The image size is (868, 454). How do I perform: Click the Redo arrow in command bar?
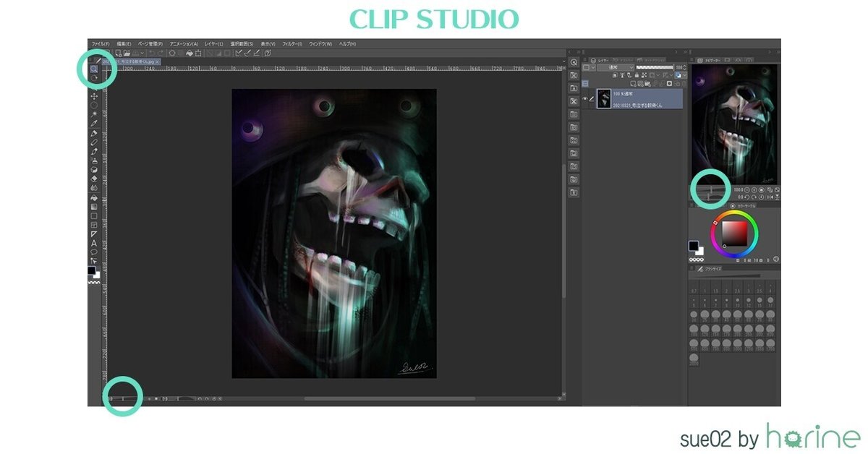160,53
